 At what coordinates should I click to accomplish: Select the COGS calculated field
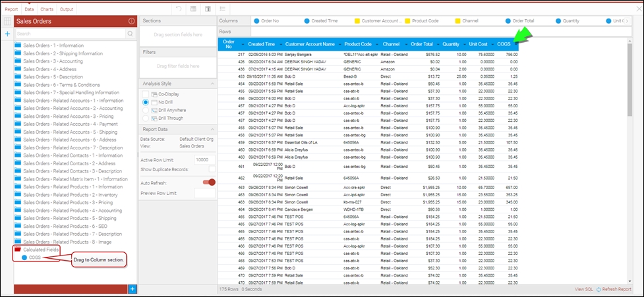(34, 257)
